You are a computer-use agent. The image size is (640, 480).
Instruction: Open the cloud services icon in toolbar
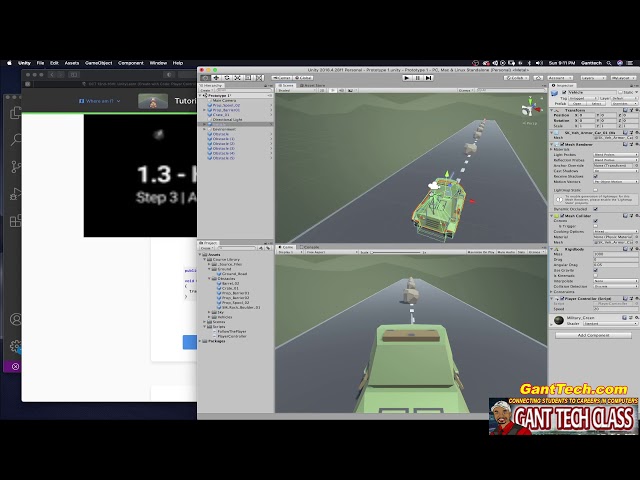[538, 78]
